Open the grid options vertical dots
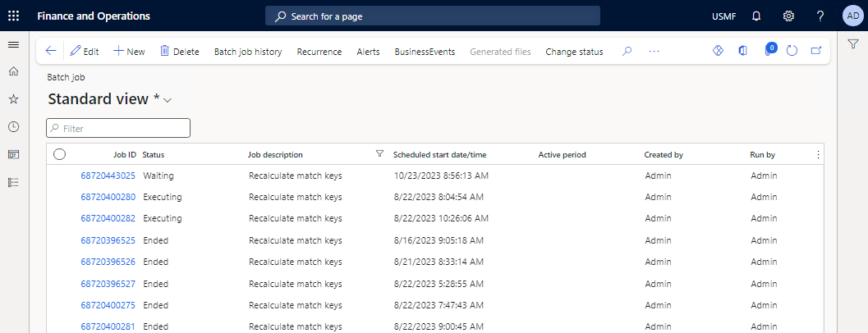 818,155
